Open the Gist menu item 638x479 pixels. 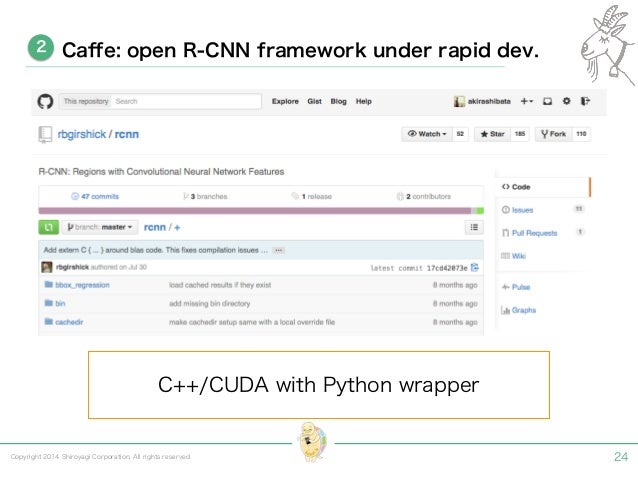click(314, 101)
